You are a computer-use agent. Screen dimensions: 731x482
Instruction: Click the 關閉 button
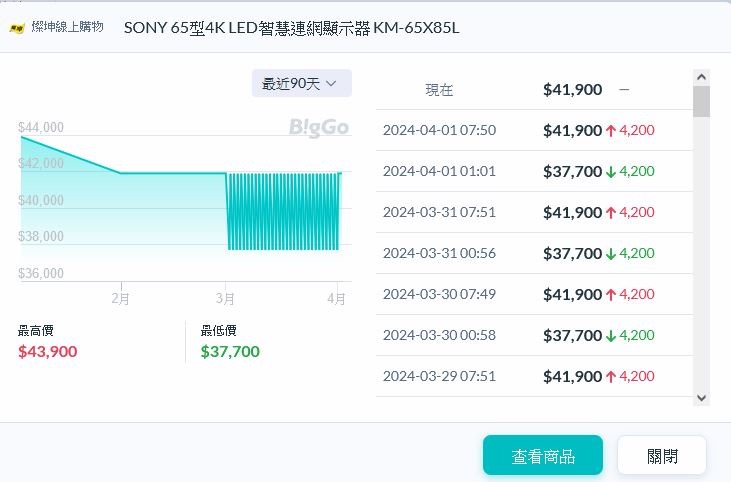[662, 456]
